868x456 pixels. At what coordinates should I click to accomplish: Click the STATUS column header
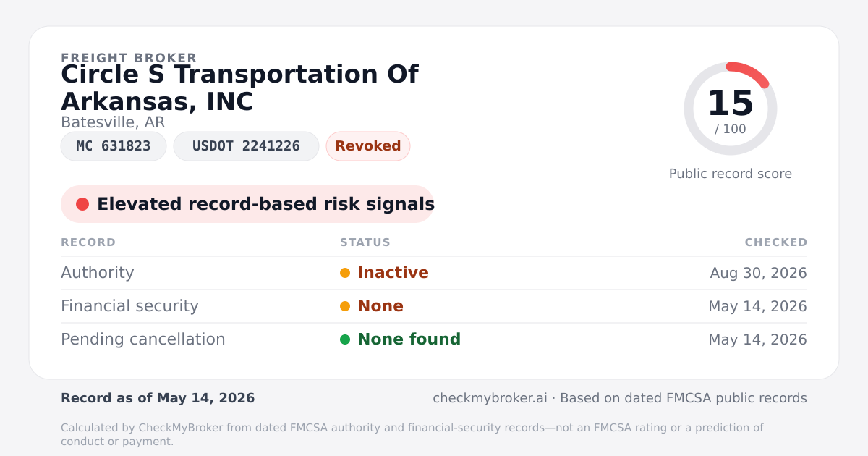click(x=365, y=242)
